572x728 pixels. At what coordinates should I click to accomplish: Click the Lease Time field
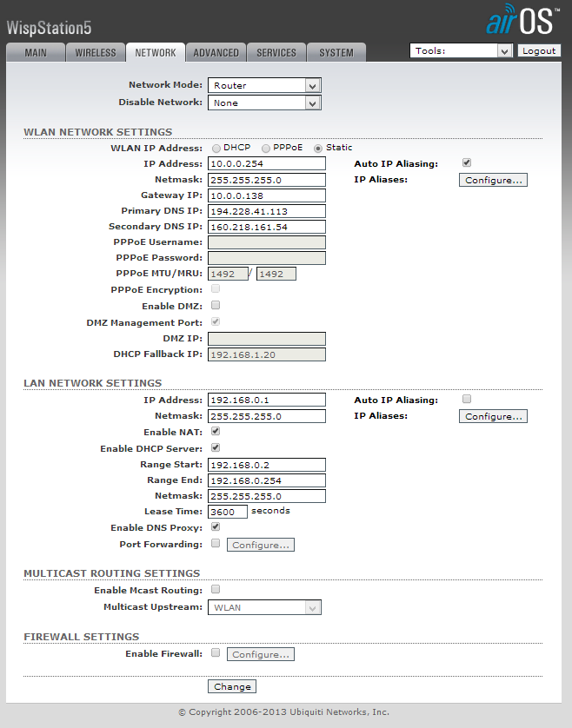[228, 512]
